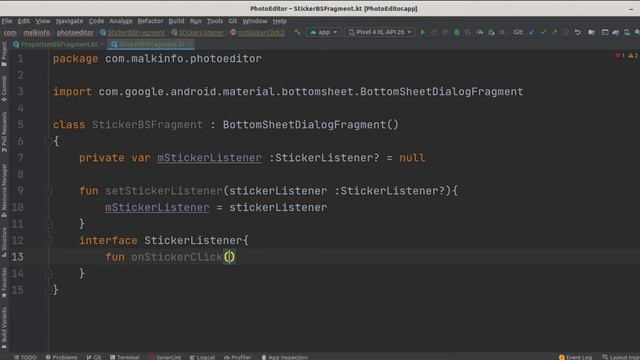
Task: Open the Resource Manager tool window
Action: (4, 191)
